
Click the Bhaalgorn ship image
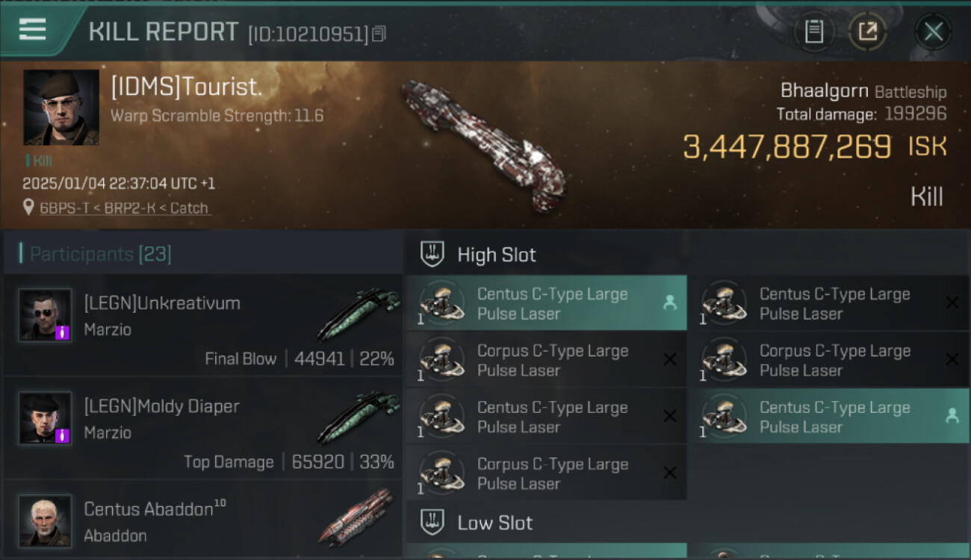[482, 142]
